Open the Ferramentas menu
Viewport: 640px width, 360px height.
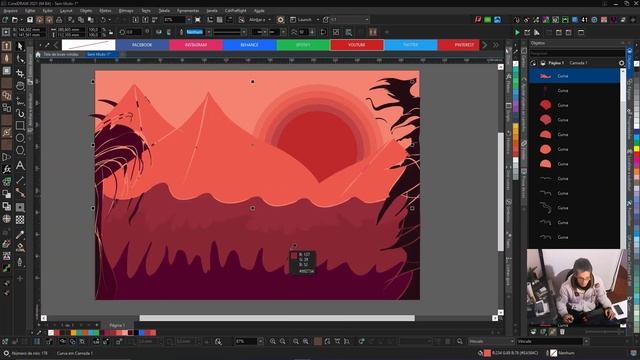tap(188, 11)
